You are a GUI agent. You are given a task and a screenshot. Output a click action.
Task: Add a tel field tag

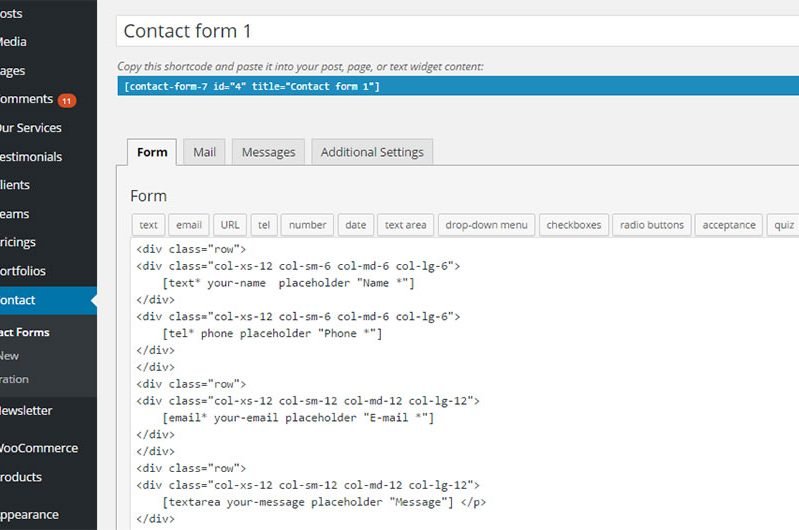click(264, 225)
